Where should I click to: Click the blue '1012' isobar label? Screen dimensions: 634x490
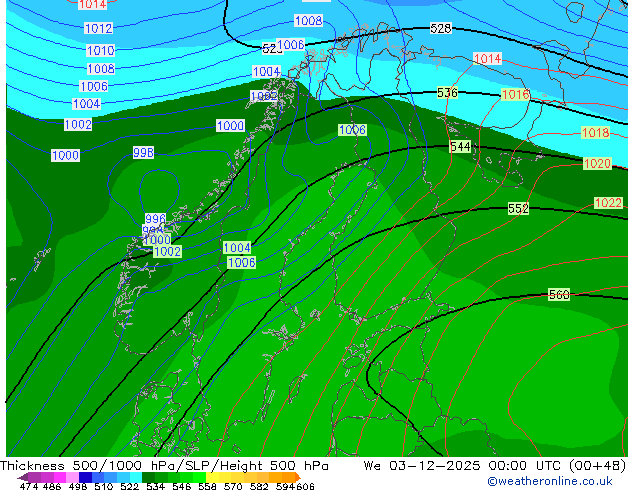(98, 28)
